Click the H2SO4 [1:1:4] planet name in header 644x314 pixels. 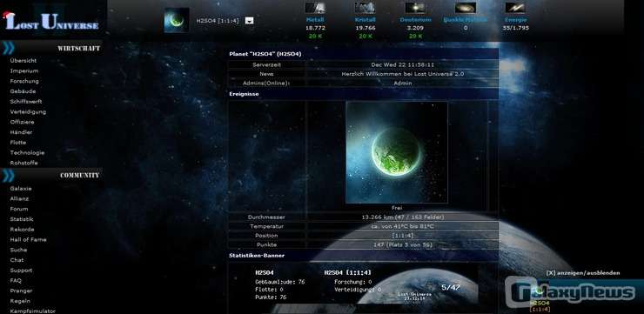218,21
